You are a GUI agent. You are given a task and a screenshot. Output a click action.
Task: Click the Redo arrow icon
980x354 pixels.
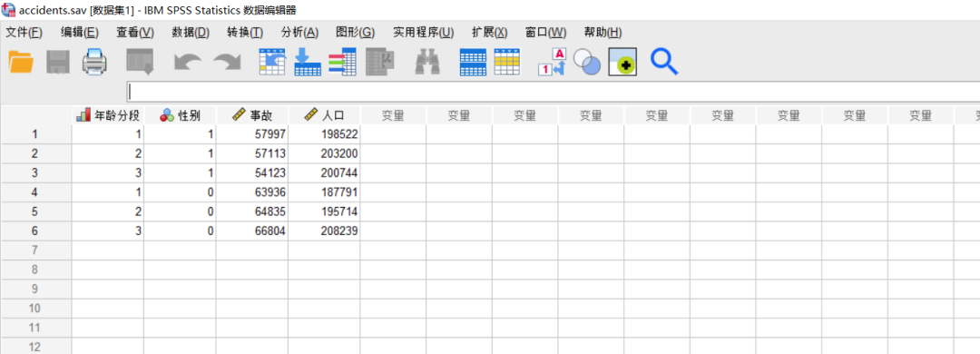tap(228, 63)
